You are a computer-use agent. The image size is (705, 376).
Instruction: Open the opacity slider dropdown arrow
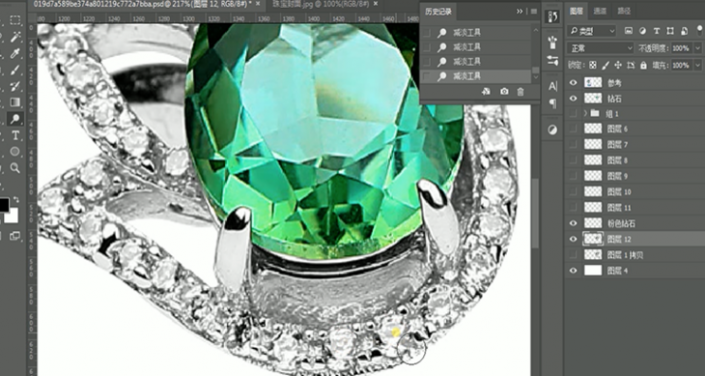pos(698,48)
